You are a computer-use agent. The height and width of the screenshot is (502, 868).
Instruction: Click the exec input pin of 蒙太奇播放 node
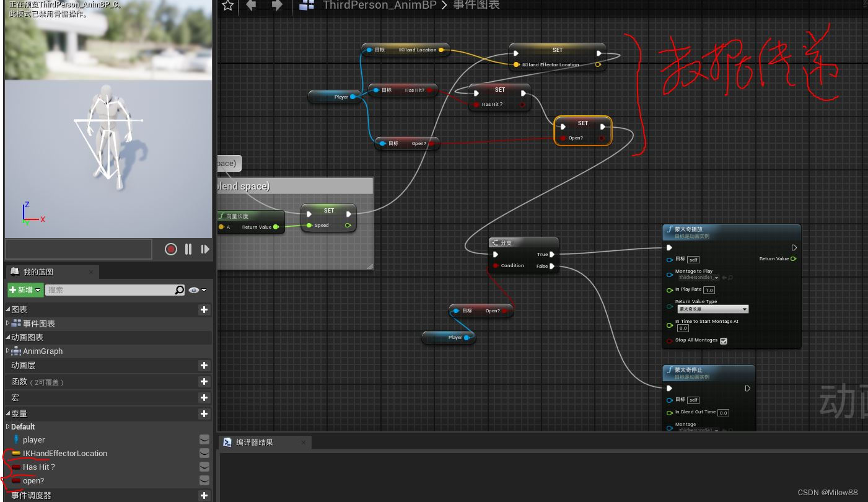[670, 248]
